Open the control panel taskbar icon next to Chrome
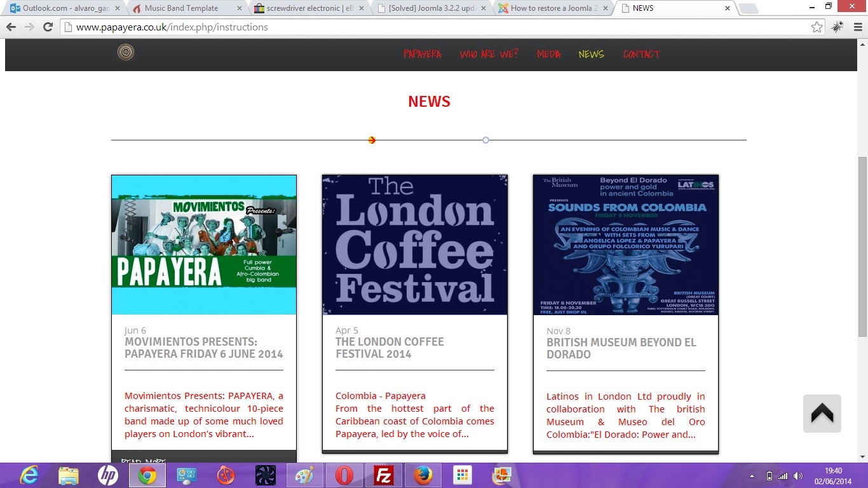Image resolution: width=868 pixels, height=488 pixels. (187, 475)
